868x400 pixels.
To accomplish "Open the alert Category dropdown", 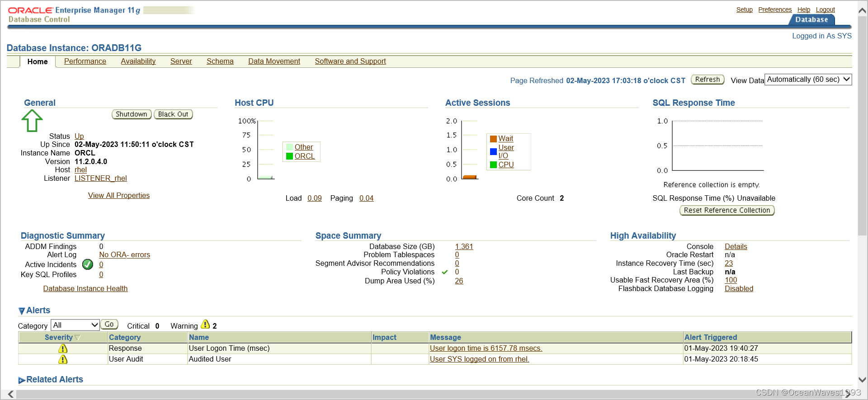I will [75, 325].
